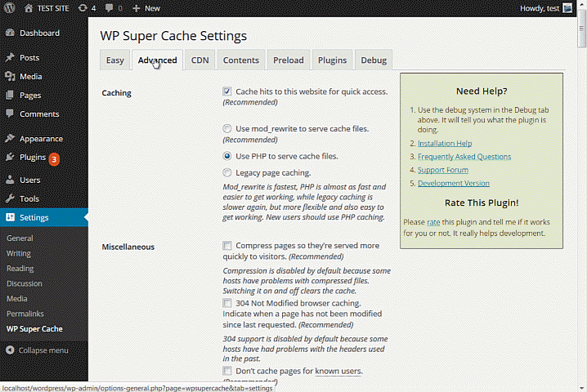The width and height of the screenshot is (587, 392).
Task: Open the Preload tab
Action: [289, 60]
